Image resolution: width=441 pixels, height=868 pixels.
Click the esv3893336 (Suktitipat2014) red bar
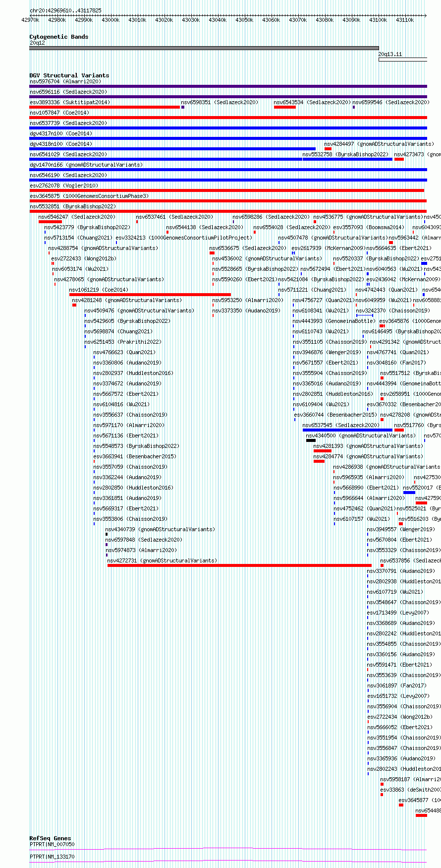tap(105, 107)
